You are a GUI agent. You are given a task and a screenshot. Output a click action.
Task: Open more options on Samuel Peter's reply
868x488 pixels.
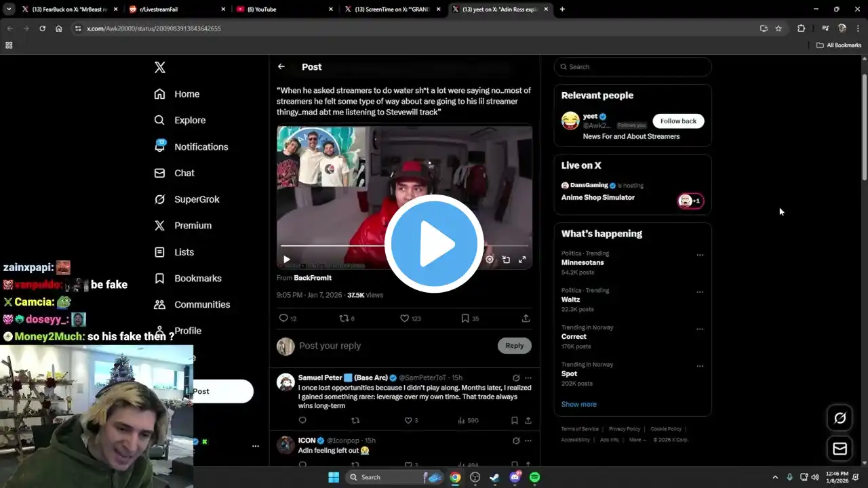528,378
